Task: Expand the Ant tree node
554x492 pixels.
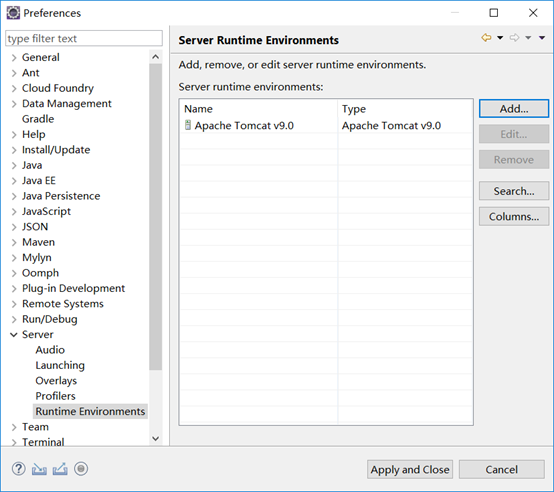Action: [14, 73]
